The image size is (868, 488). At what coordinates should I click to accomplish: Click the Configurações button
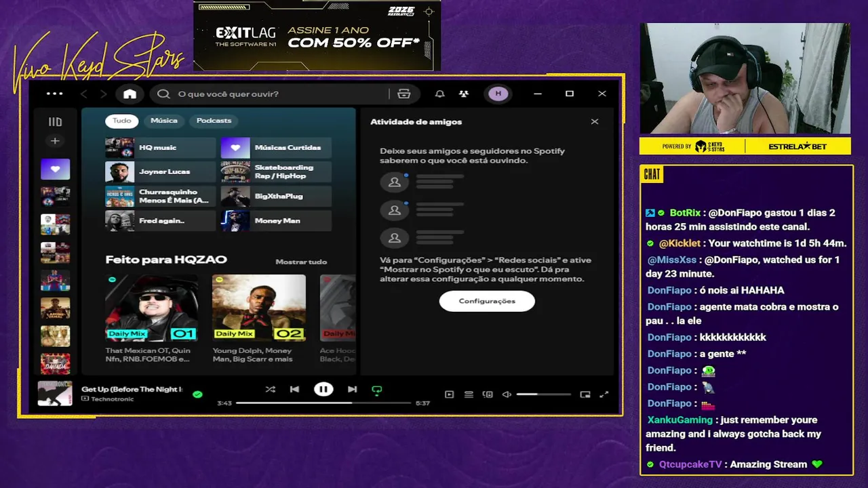487,301
